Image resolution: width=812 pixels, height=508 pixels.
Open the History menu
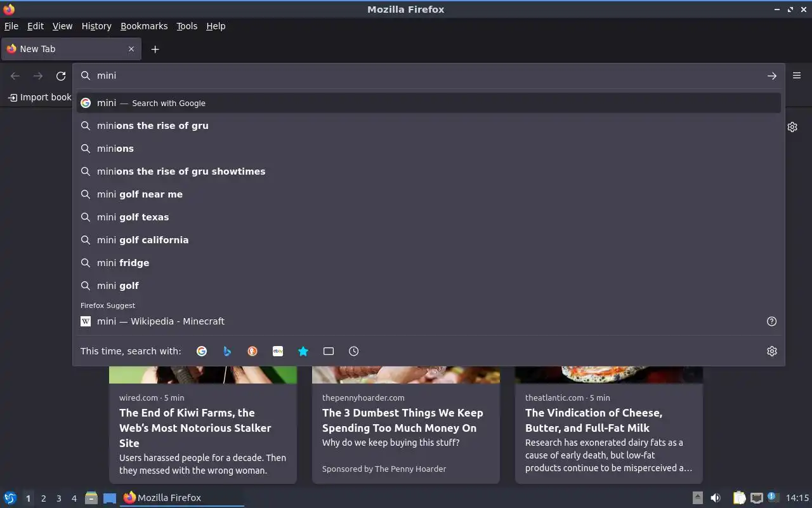(x=96, y=26)
